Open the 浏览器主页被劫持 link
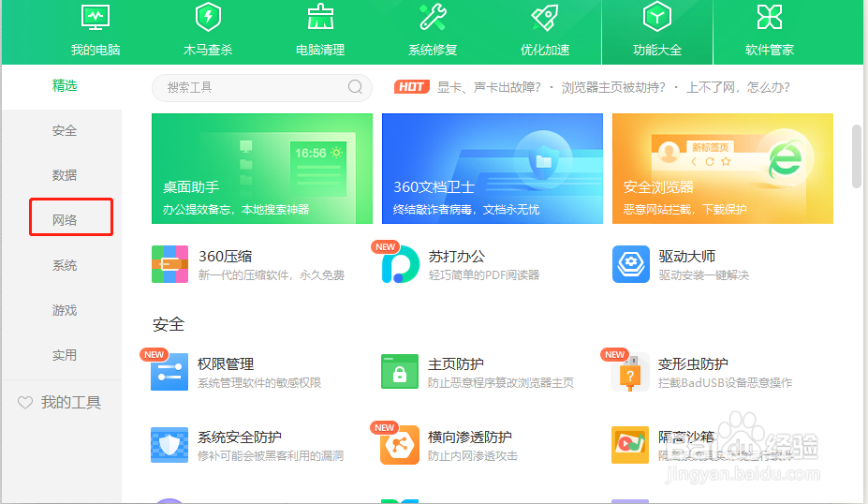The image size is (868, 504). click(613, 87)
